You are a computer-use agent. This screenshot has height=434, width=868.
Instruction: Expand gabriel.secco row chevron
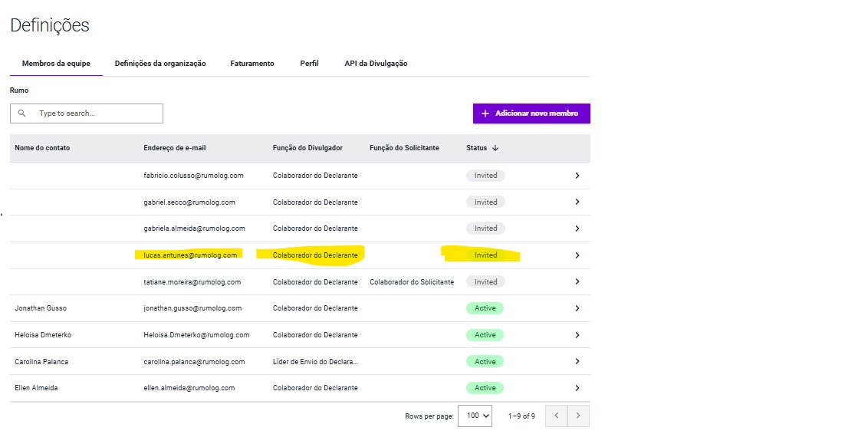tap(577, 202)
